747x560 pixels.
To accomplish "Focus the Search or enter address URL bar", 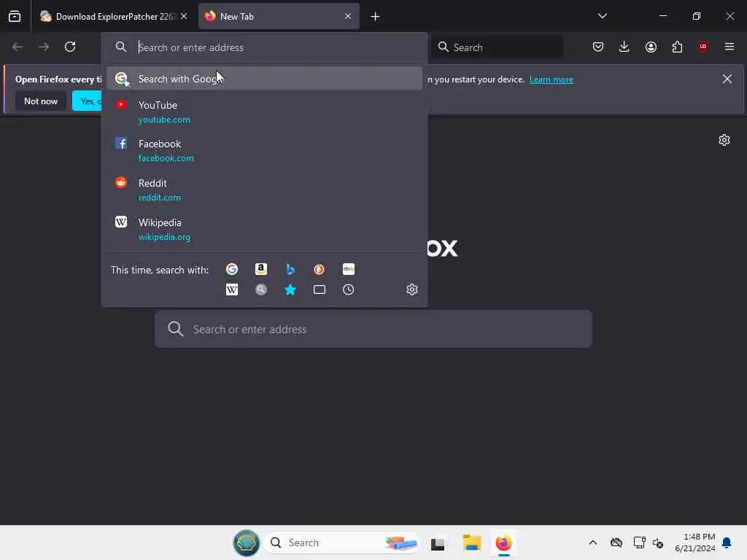I will coord(264,47).
